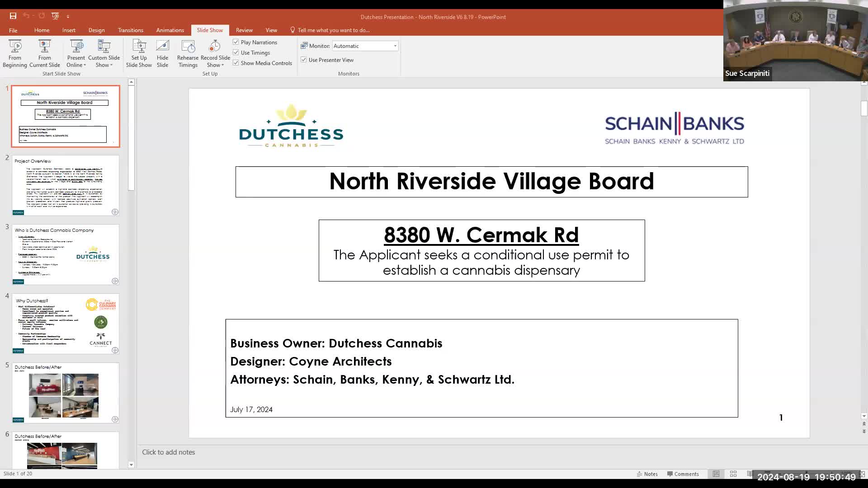
Task: Open Customize Quick Access Toolbar dropdown
Action: pyautogui.click(x=68, y=16)
